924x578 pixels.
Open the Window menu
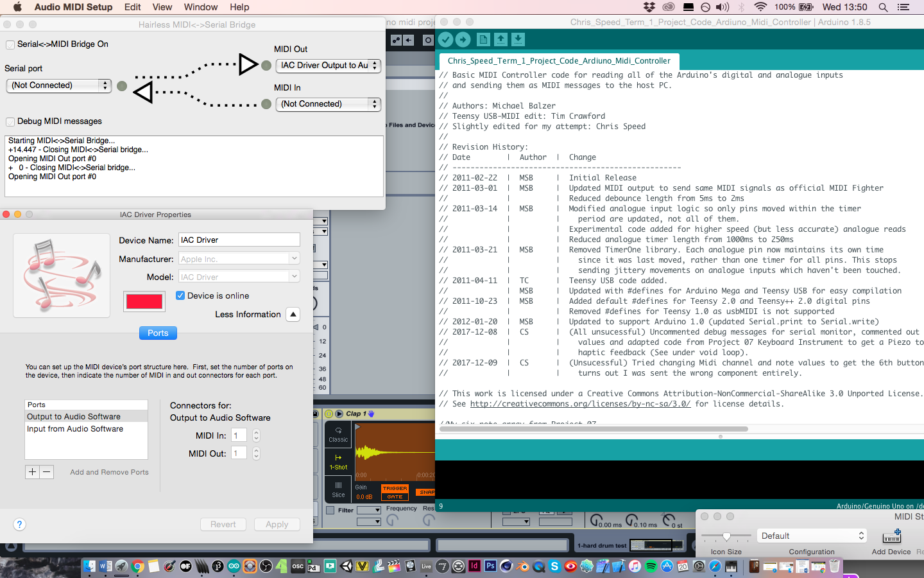201,7
